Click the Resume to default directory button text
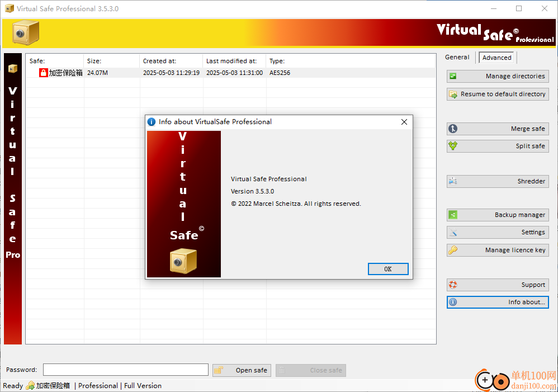 (503, 94)
